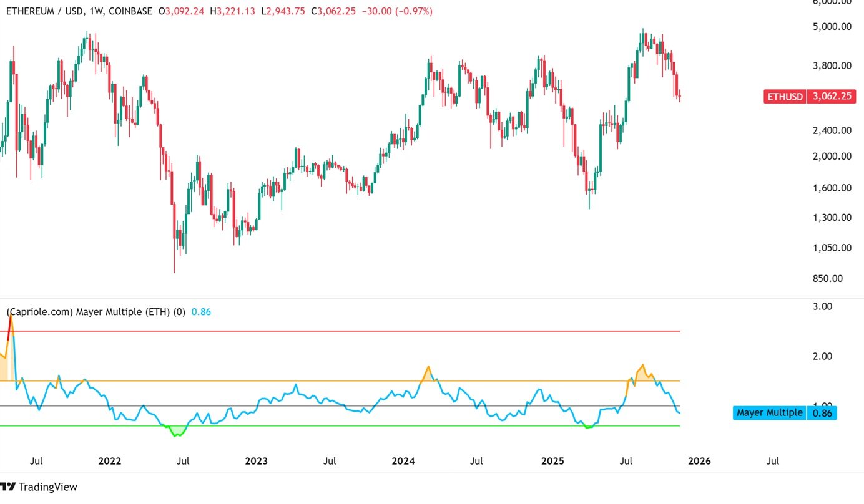864x504 pixels.
Task: Click the 850.00 price scale level
Action: (835, 278)
